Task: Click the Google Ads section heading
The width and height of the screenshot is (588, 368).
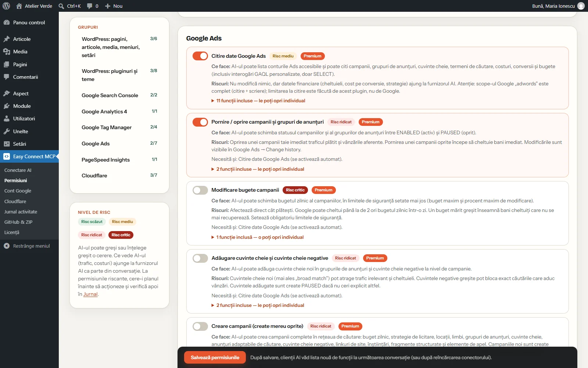Action: [204, 38]
